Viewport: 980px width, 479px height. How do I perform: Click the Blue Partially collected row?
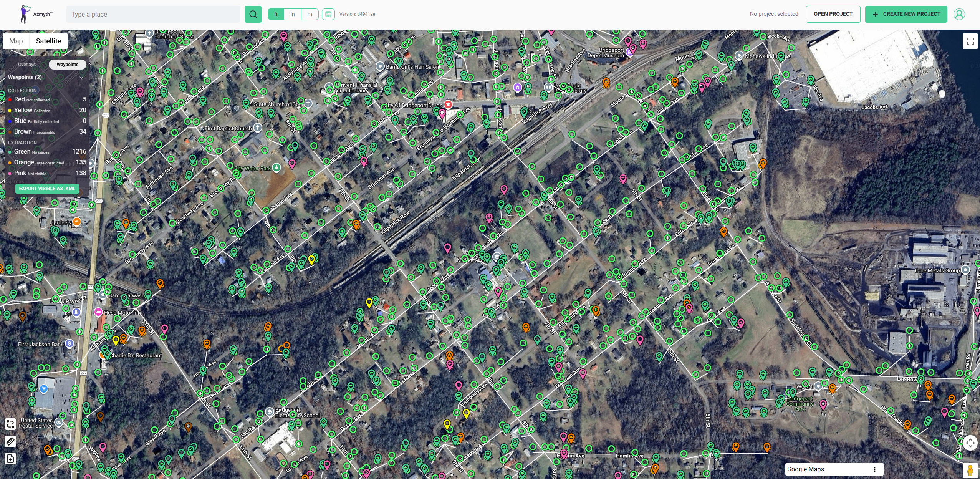coord(47,121)
